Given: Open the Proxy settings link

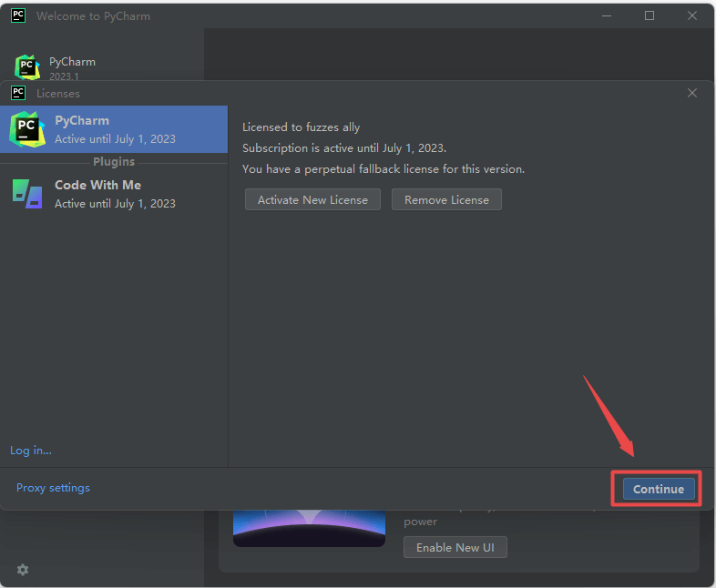Looking at the screenshot, I should pos(53,488).
